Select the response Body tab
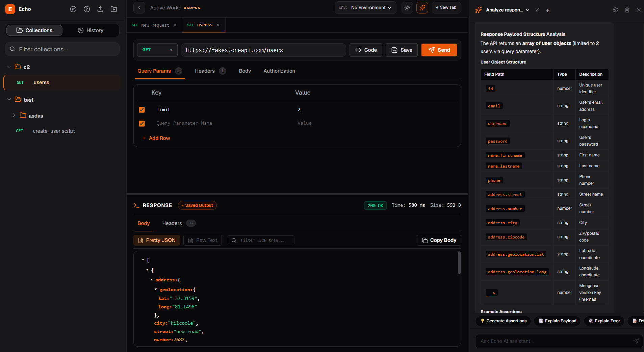This screenshot has height=352, width=644. (144, 223)
